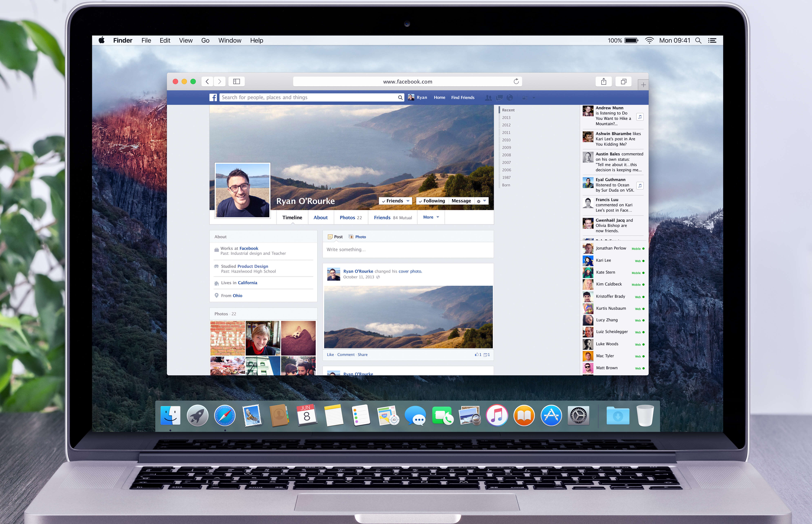This screenshot has width=812, height=524.
Task: Open Window menu in menu bar
Action: pyautogui.click(x=230, y=41)
